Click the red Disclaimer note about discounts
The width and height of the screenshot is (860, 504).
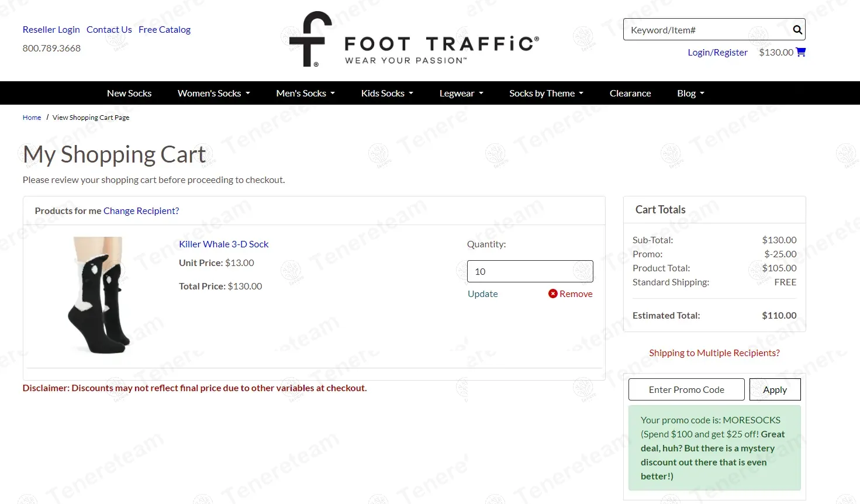[x=195, y=388]
